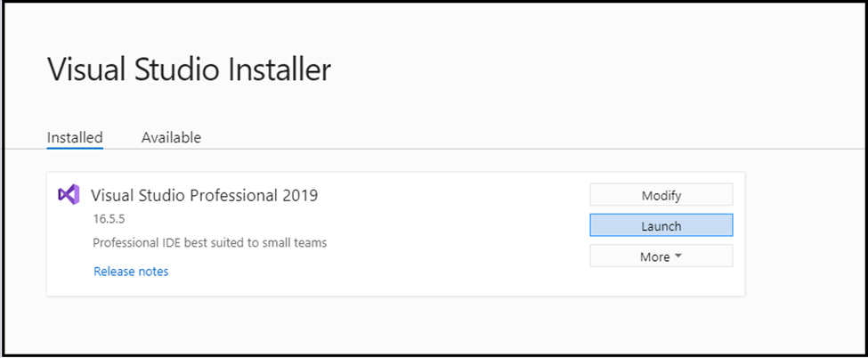Click the 16.5.5 version number
The width and height of the screenshot is (868, 358).
pos(109,219)
